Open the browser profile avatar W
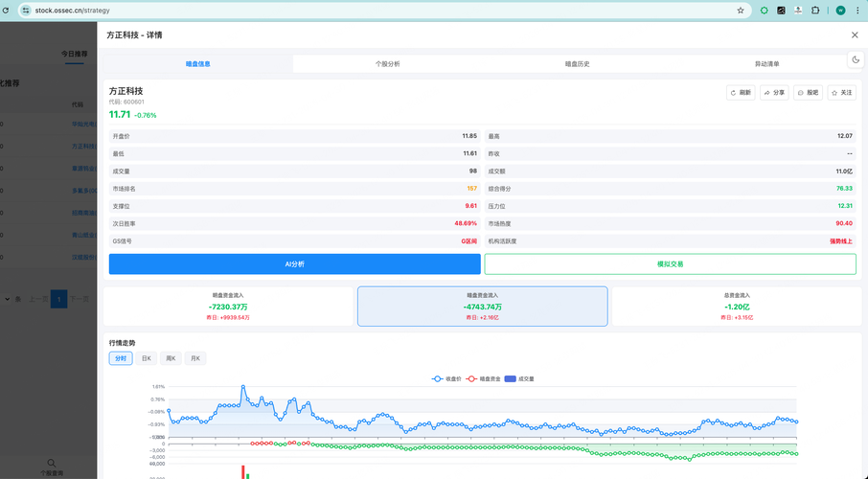868x479 pixels. 840,10
